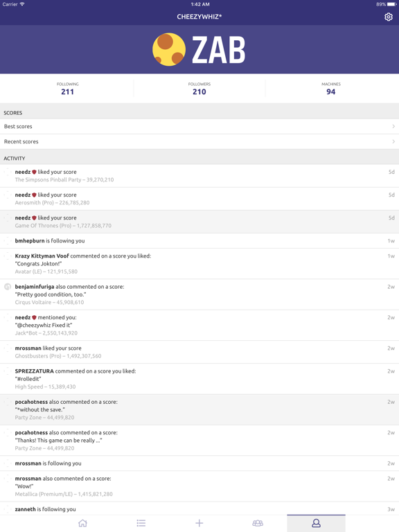Tap plus icon to add score
Image resolution: width=399 pixels, height=532 pixels.
[x=199, y=523]
